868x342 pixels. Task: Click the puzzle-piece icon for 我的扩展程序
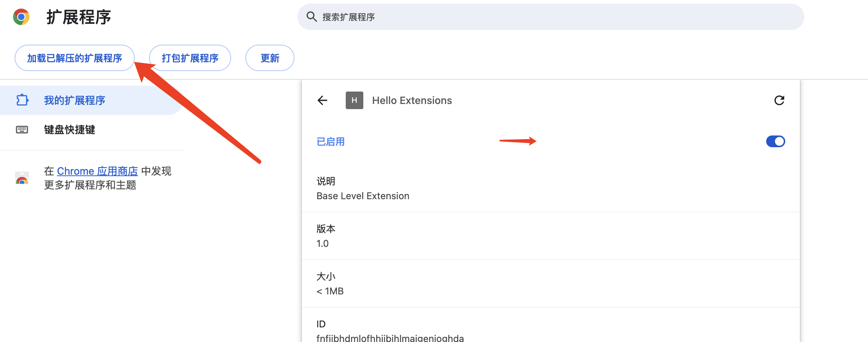22,100
